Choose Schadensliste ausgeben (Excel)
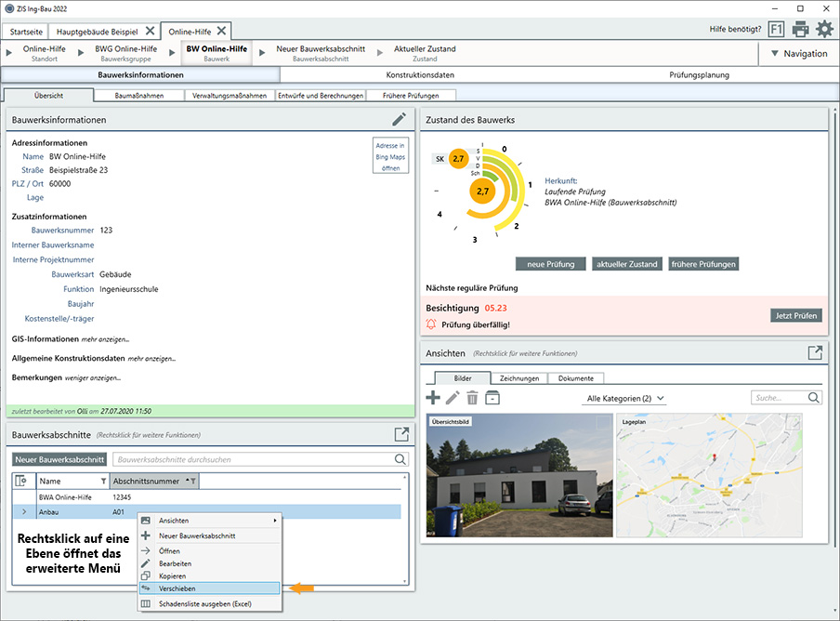The image size is (840, 621). point(210,604)
